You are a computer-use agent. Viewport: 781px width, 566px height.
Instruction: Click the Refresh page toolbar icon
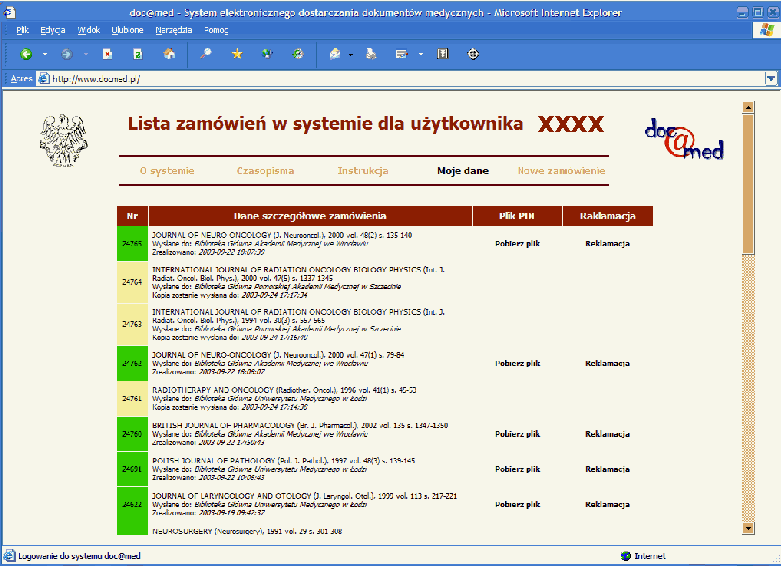tap(138, 54)
